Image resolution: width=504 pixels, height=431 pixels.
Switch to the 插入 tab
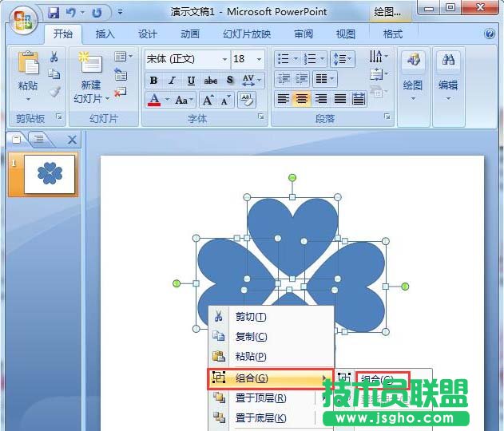coord(105,34)
